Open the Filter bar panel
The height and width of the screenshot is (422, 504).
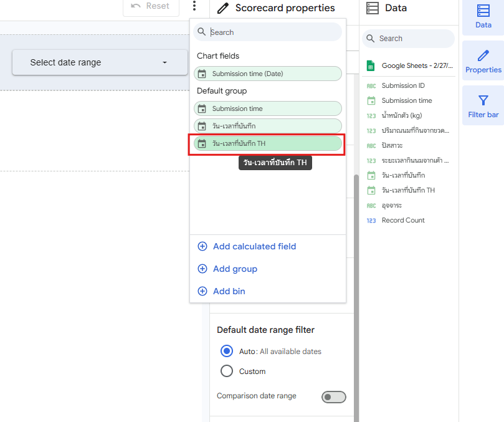(x=483, y=106)
